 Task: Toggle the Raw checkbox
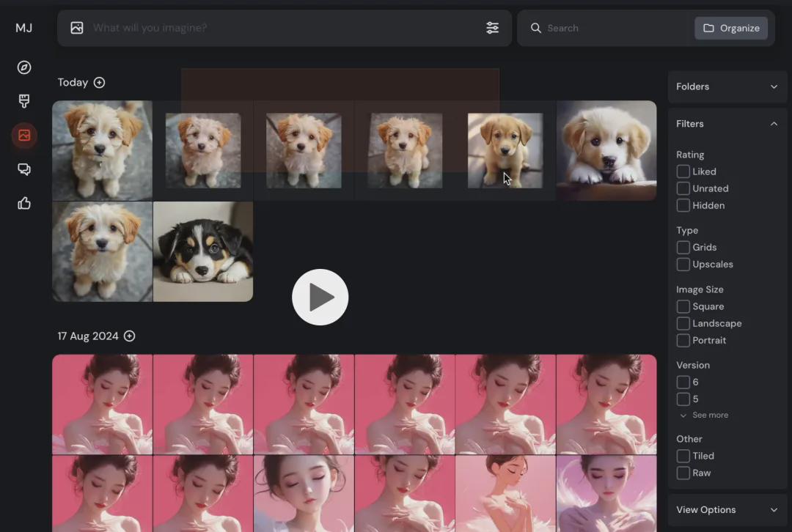[x=683, y=473]
